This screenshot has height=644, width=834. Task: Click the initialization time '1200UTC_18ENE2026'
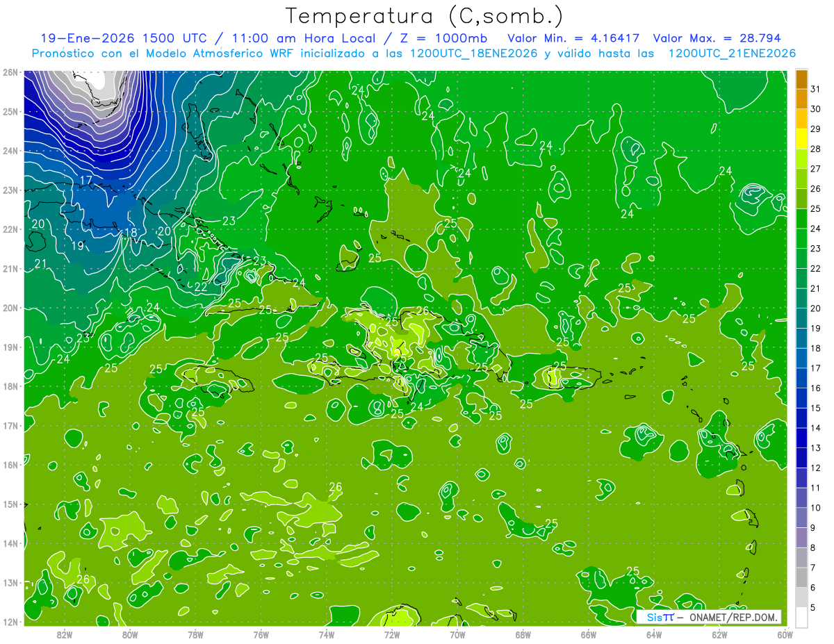click(474, 53)
